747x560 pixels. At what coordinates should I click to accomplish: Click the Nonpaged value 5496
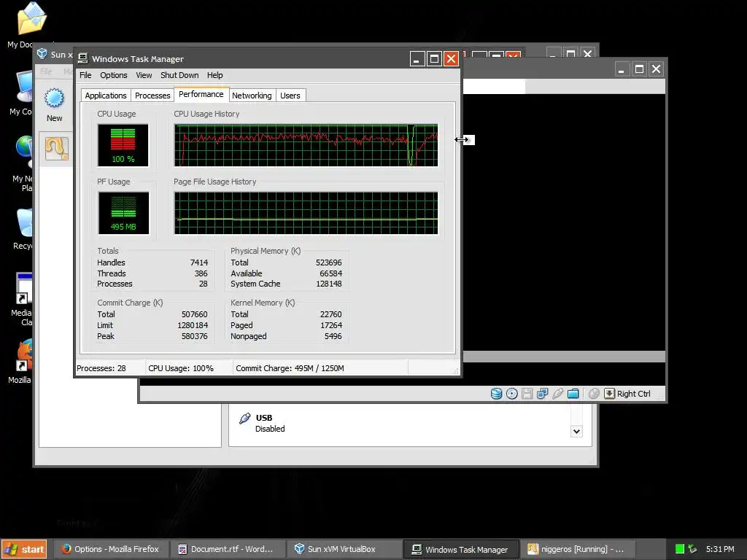tap(333, 336)
